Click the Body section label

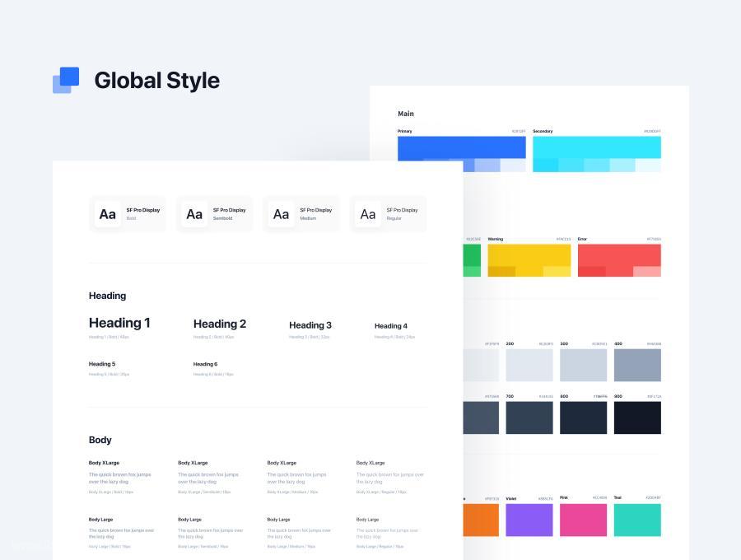point(100,440)
